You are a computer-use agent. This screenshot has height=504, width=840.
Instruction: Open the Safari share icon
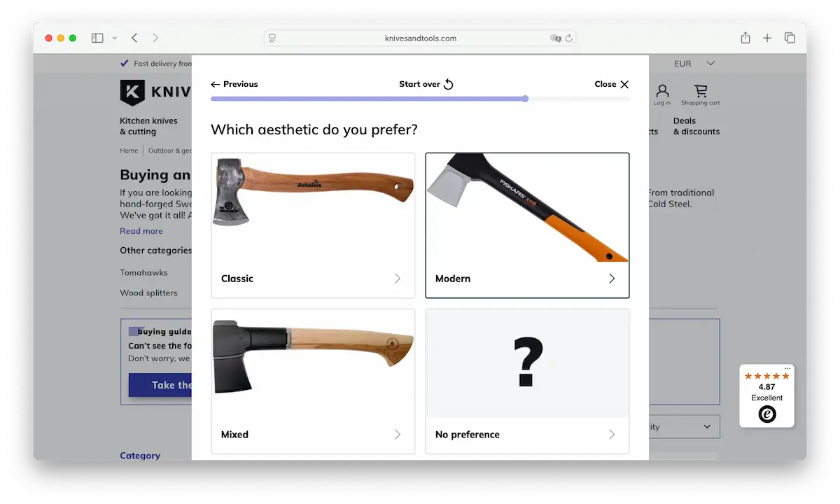pyautogui.click(x=745, y=38)
